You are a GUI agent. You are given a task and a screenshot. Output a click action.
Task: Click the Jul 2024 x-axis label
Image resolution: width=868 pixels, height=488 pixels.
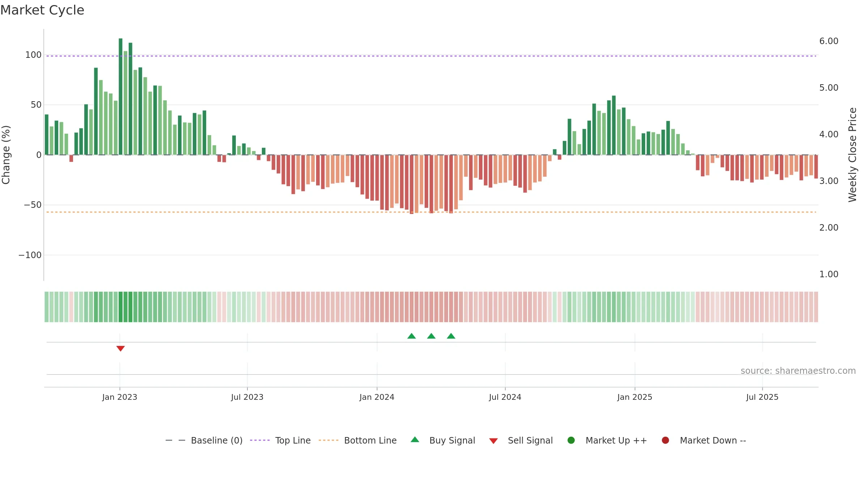[x=505, y=397]
